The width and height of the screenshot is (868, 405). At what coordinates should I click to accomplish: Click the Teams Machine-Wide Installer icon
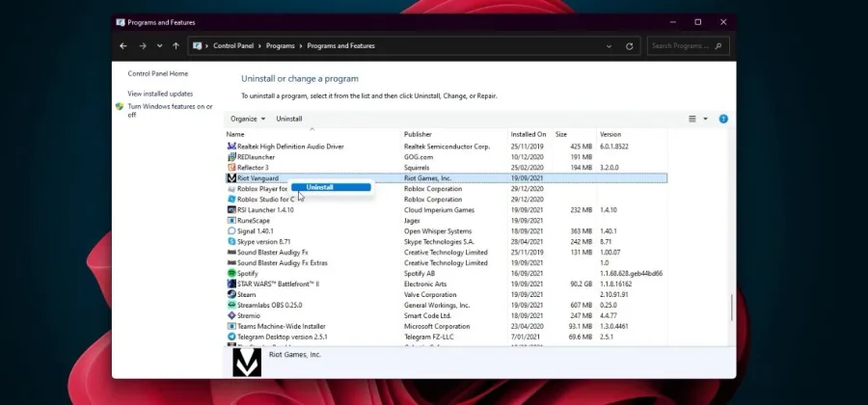(231, 326)
